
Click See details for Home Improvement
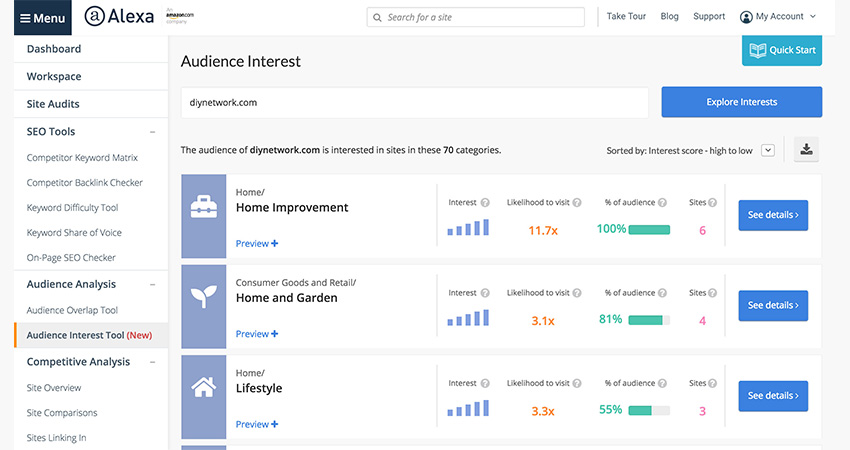point(773,215)
